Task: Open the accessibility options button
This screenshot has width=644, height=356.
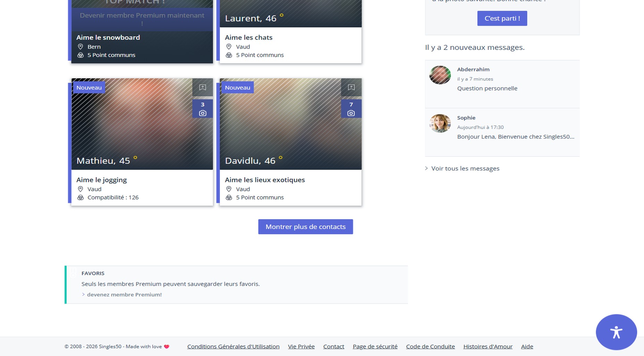Action: [616, 332]
